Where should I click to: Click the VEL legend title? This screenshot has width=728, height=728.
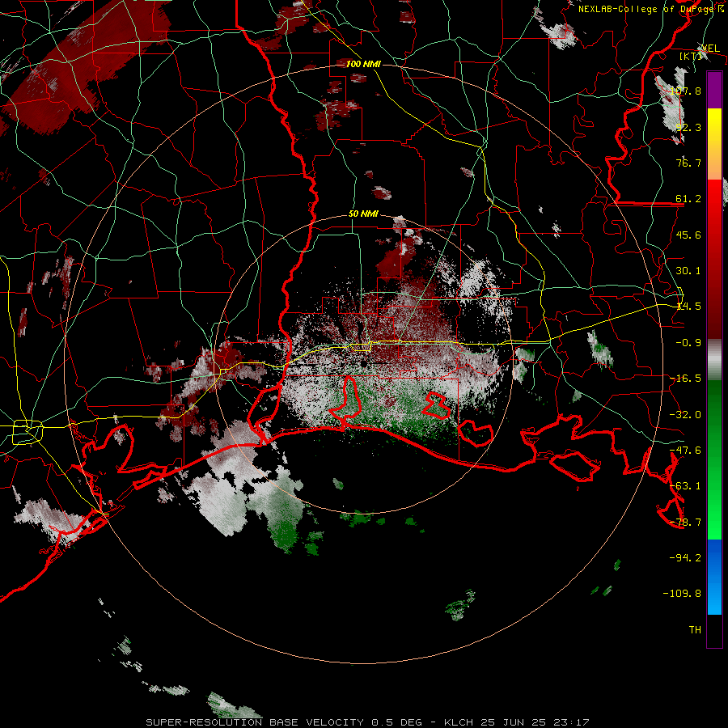(x=710, y=49)
